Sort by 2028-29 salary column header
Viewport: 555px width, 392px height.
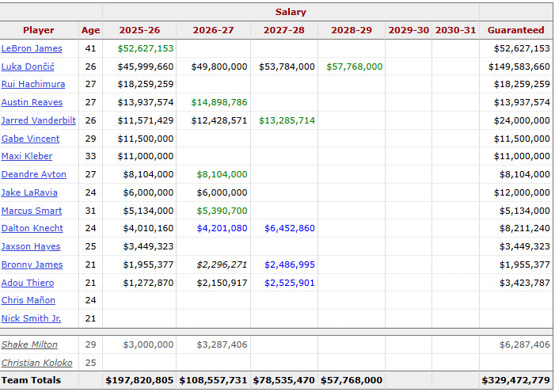[352, 30]
